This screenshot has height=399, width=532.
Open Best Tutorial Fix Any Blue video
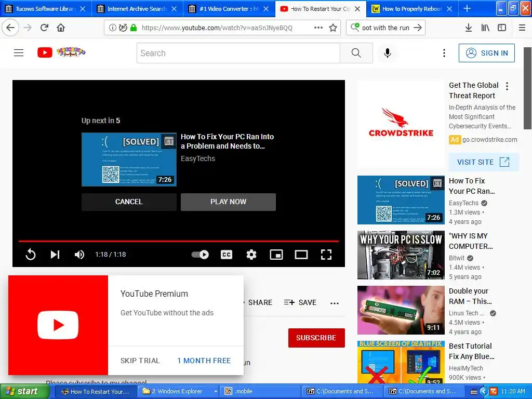click(x=472, y=351)
